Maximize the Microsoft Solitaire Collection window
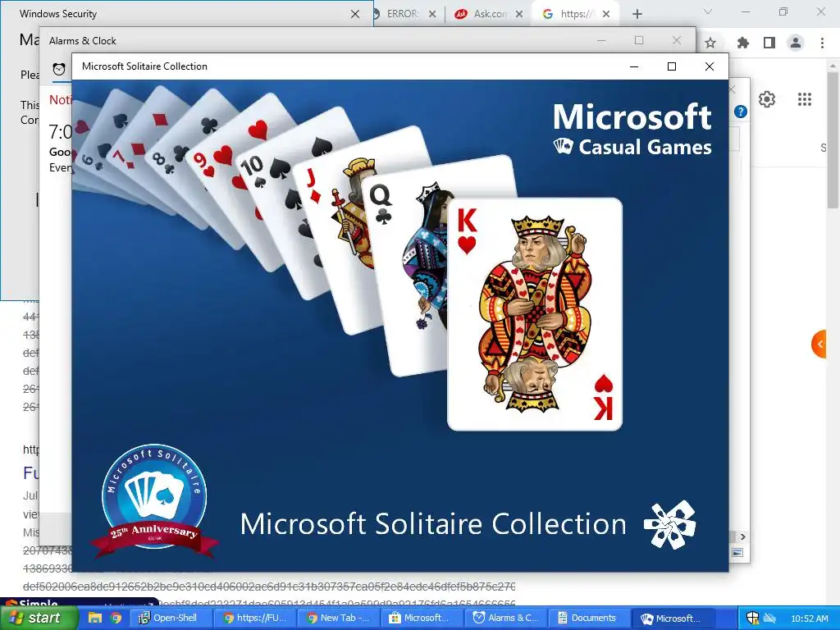The width and height of the screenshot is (840, 630). pyautogui.click(x=672, y=66)
